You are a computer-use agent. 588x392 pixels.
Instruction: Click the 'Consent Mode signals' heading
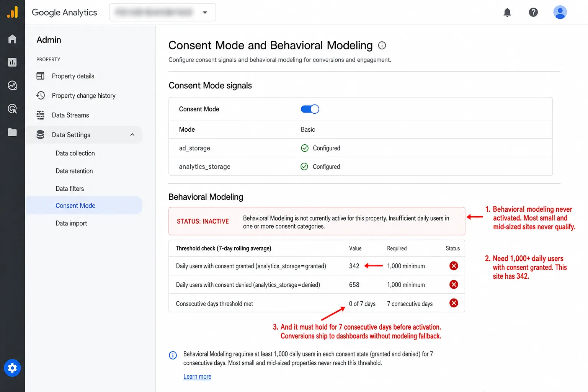[x=210, y=85]
